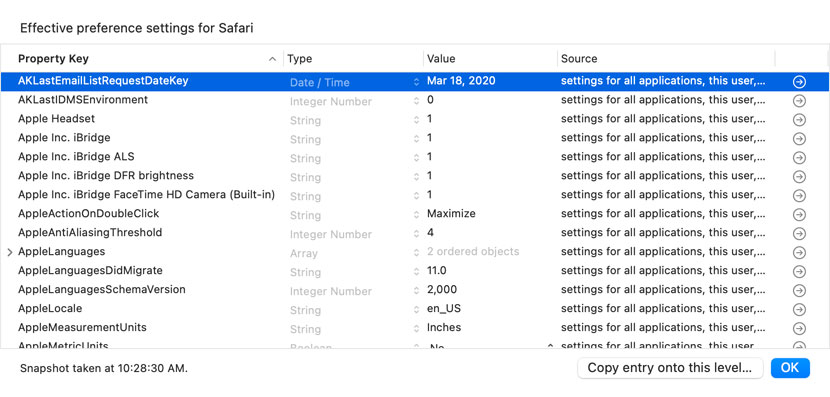Viewport: 830px width, 397px height.
Task: Select the AppleLocale property key
Action: pyautogui.click(x=50, y=308)
